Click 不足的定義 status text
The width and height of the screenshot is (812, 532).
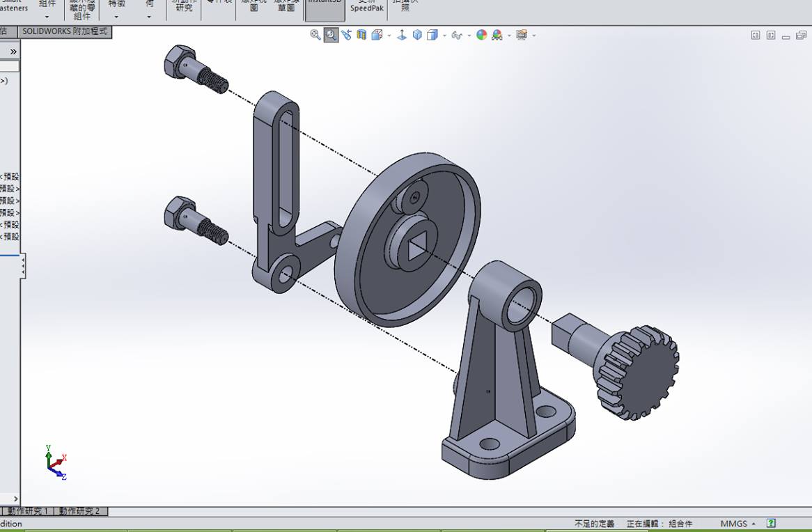[x=595, y=524]
